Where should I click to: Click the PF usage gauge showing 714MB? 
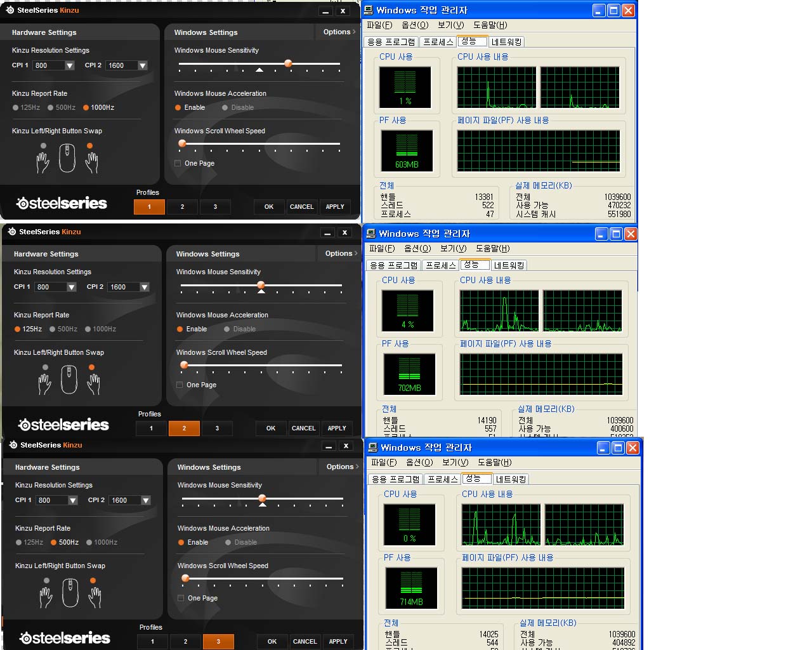(411, 588)
